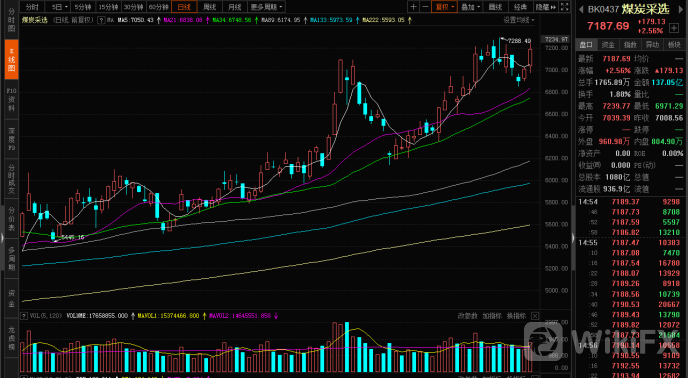Image resolution: width=689 pixels, height=378 pixels.
Task: Click the 换指标 button
Action: tap(516, 316)
